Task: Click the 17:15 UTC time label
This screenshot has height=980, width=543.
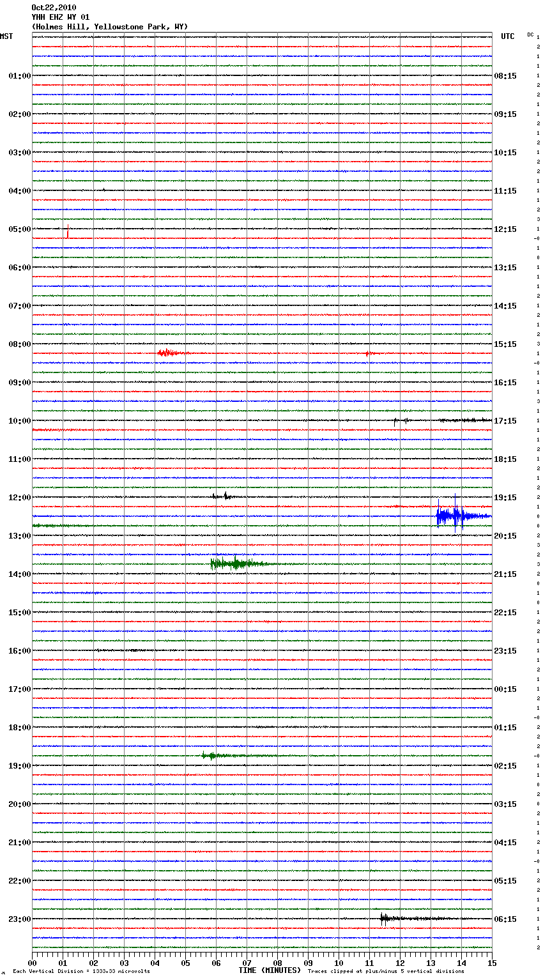Action: click(x=505, y=421)
